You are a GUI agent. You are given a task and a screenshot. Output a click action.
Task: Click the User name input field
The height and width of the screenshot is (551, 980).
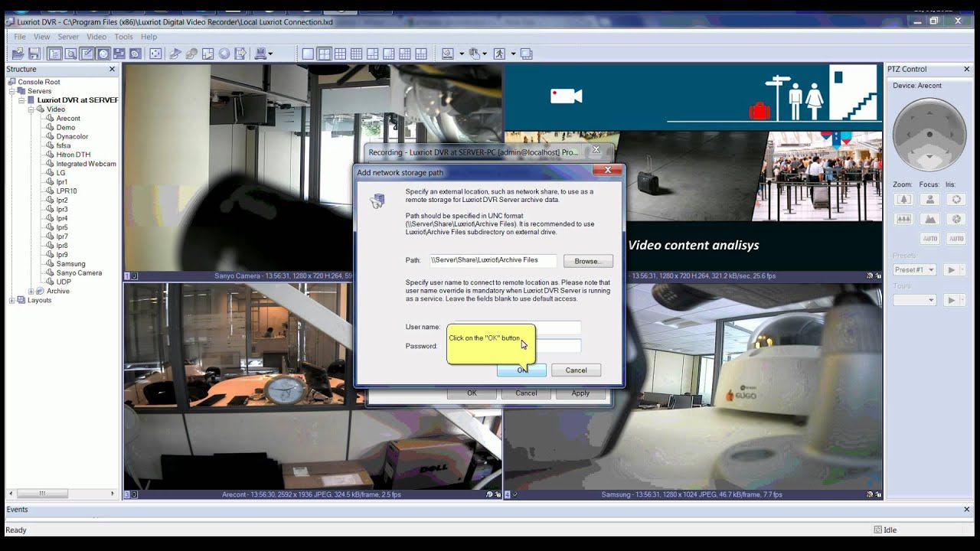(518, 328)
